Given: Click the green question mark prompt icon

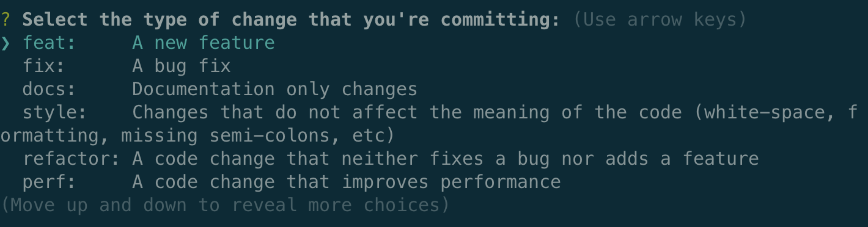Looking at the screenshot, I should [x=6, y=20].
